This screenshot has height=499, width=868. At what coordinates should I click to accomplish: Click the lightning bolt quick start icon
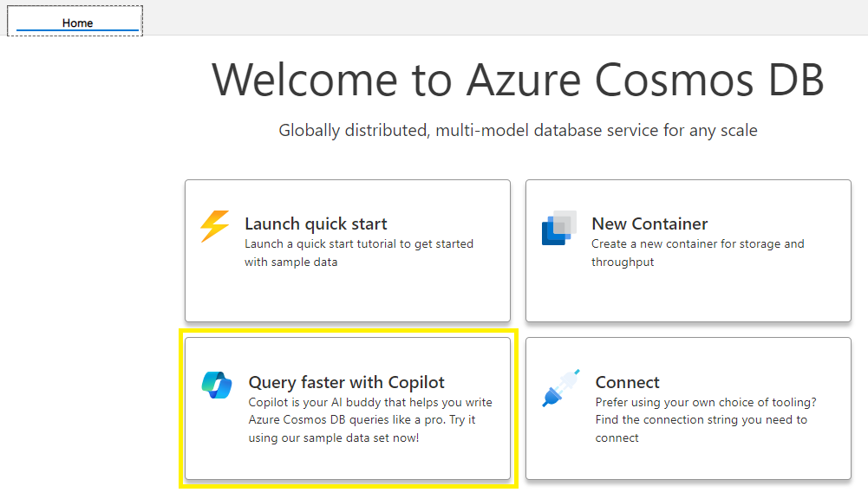(215, 226)
